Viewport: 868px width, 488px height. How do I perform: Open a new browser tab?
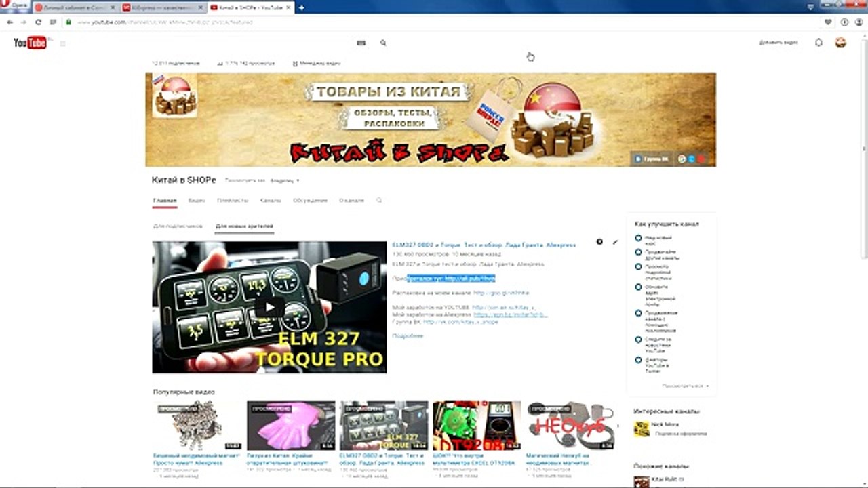301,7
